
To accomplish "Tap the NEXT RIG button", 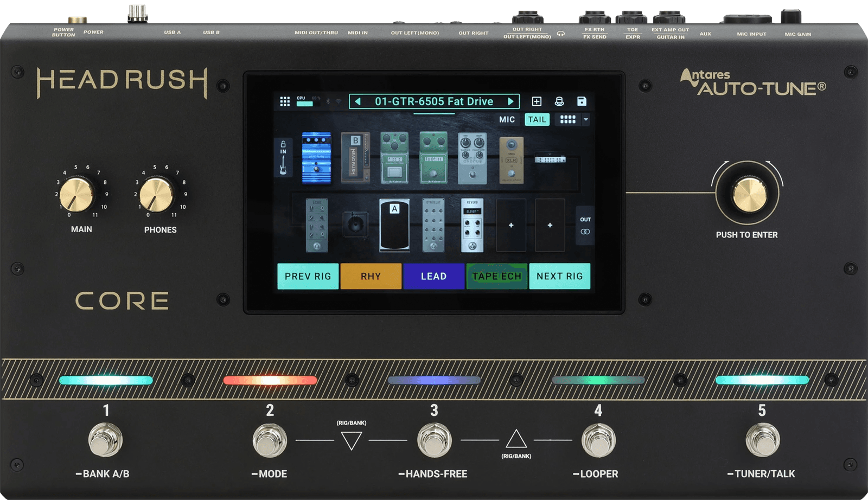I will [560, 276].
